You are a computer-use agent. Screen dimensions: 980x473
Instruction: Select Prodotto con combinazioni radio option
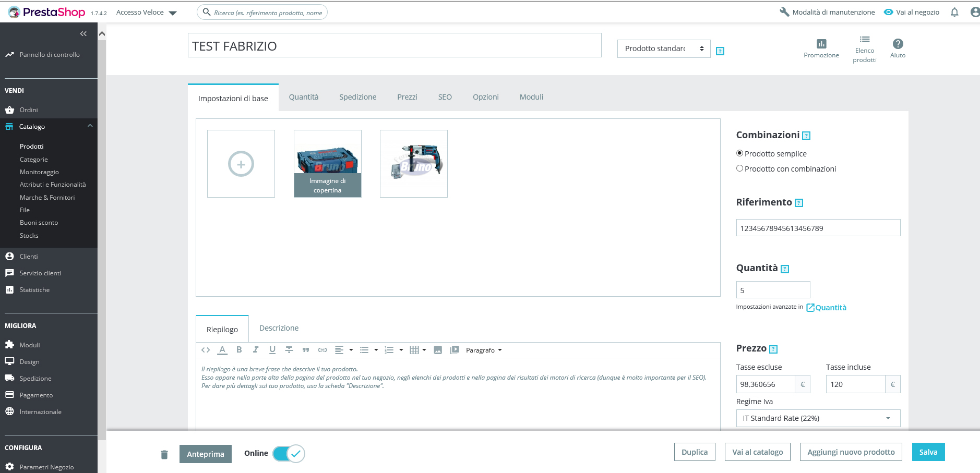coord(739,168)
